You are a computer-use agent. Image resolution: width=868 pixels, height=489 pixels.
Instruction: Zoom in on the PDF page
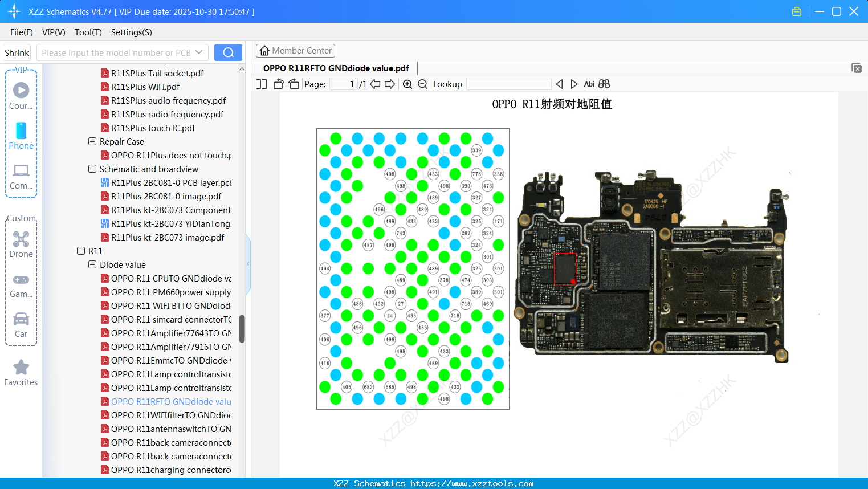click(407, 84)
